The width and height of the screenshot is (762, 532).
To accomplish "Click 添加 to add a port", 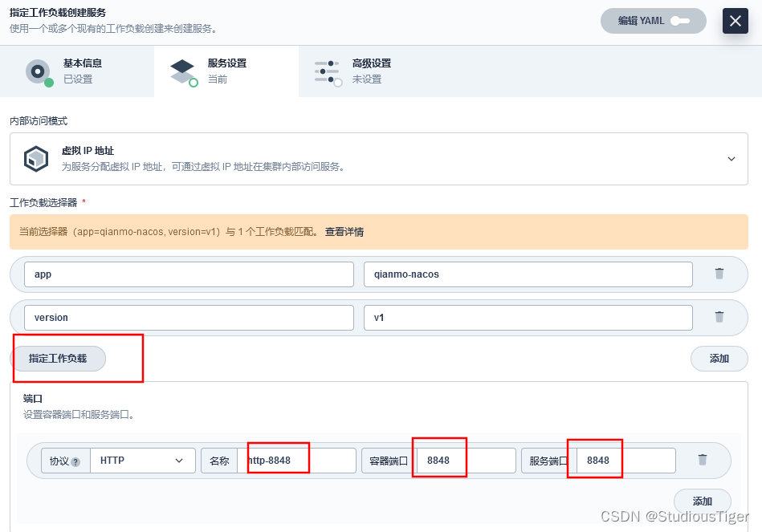I will click(x=703, y=501).
